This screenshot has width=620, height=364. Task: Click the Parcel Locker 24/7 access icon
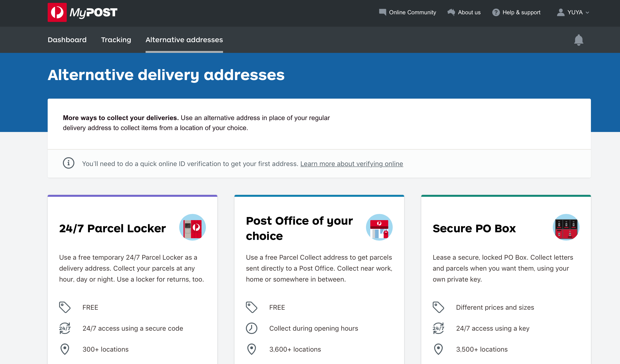65,328
